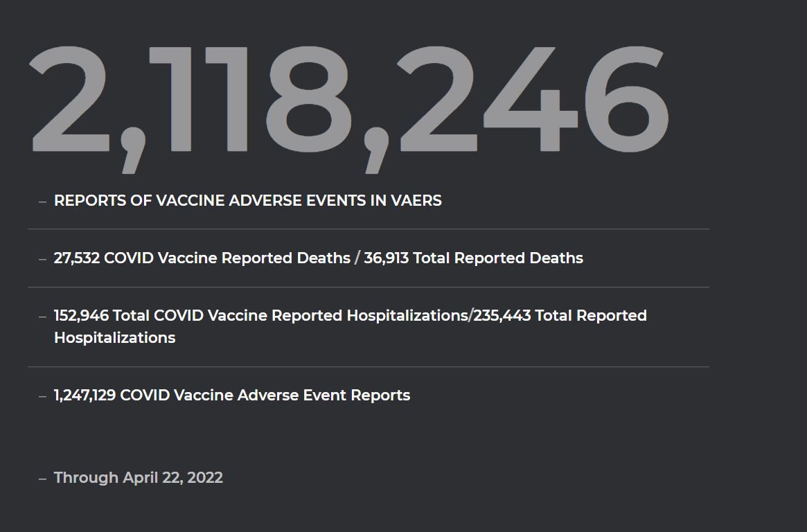Click the dash bullet before '27,532'
The height and width of the screenshot is (532, 807).
pos(43,259)
